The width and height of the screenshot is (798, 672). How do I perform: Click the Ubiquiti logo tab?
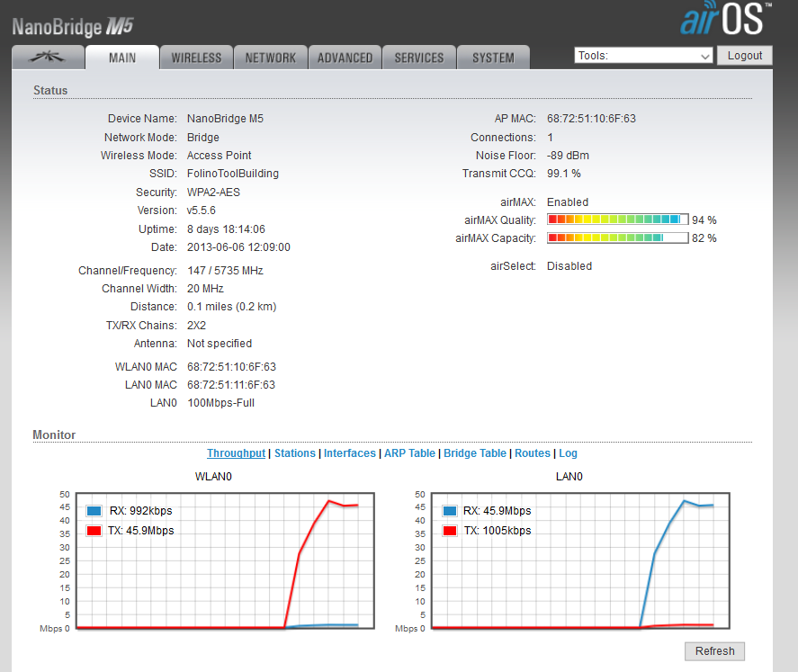47,58
